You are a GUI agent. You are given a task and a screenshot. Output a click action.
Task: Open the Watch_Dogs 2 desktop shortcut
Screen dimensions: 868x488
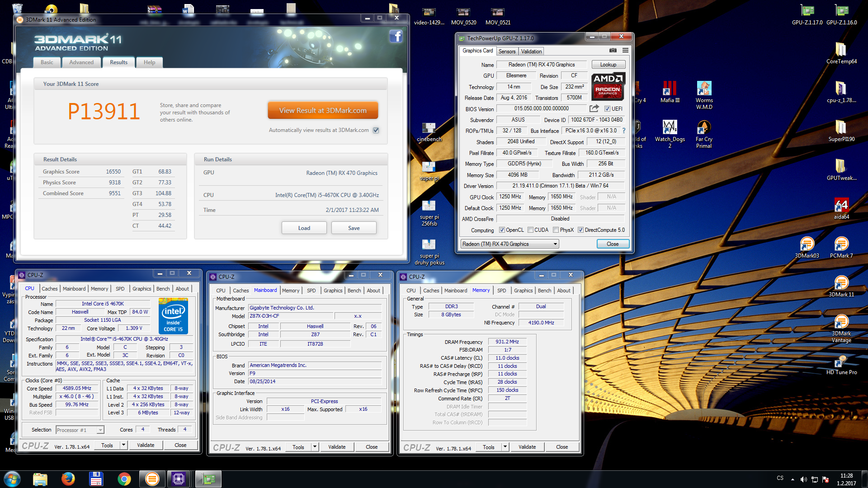coord(670,134)
